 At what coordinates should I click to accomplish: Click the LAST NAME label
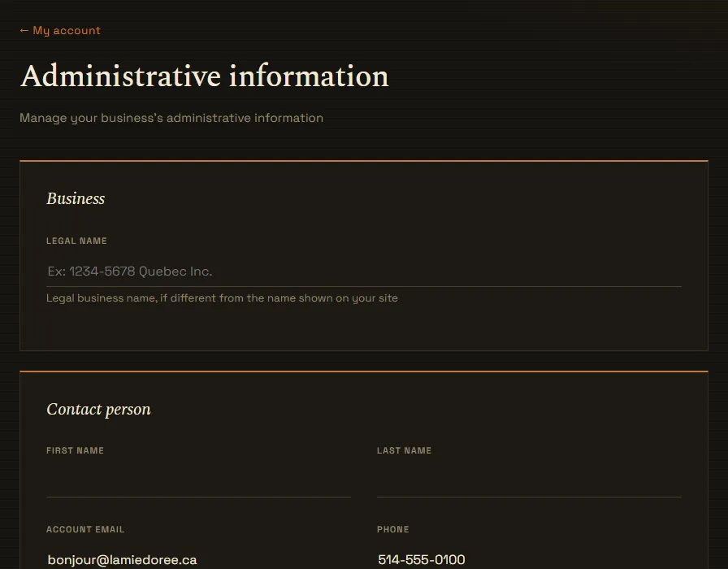(404, 450)
